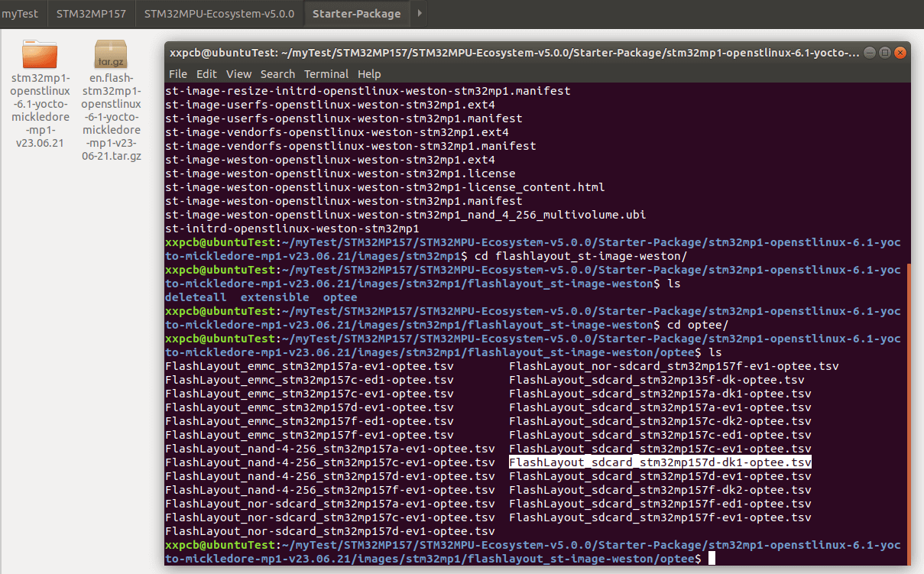924x574 pixels.
Task: Click FlashLayout_emmc_stm32mp157c-ed1-optee.tsv
Action: 310,380
